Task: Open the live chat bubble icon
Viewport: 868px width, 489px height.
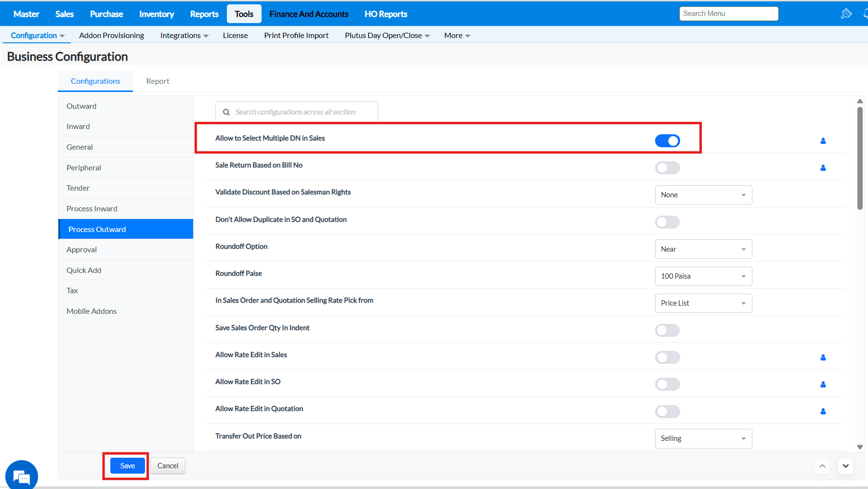Action: click(22, 476)
